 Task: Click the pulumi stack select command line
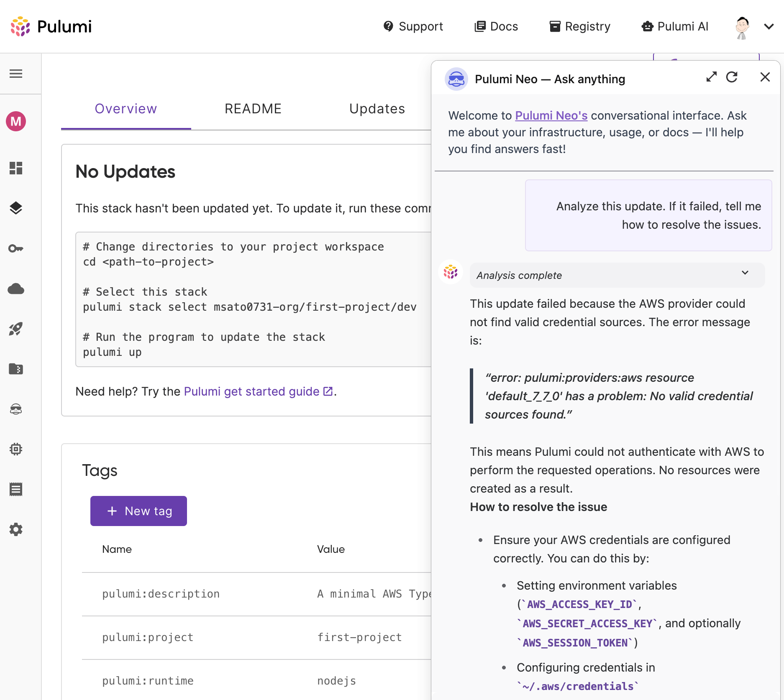250,307
